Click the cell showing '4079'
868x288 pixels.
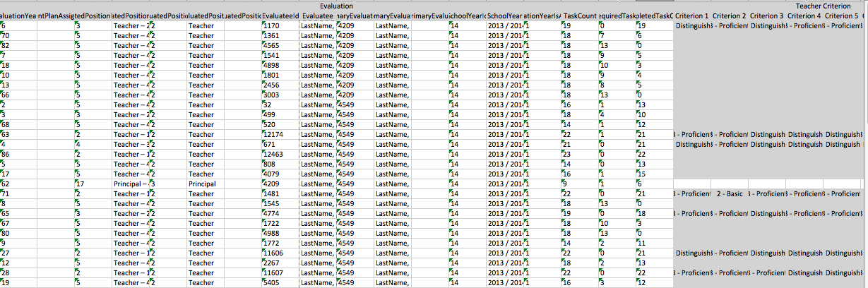tap(280, 174)
